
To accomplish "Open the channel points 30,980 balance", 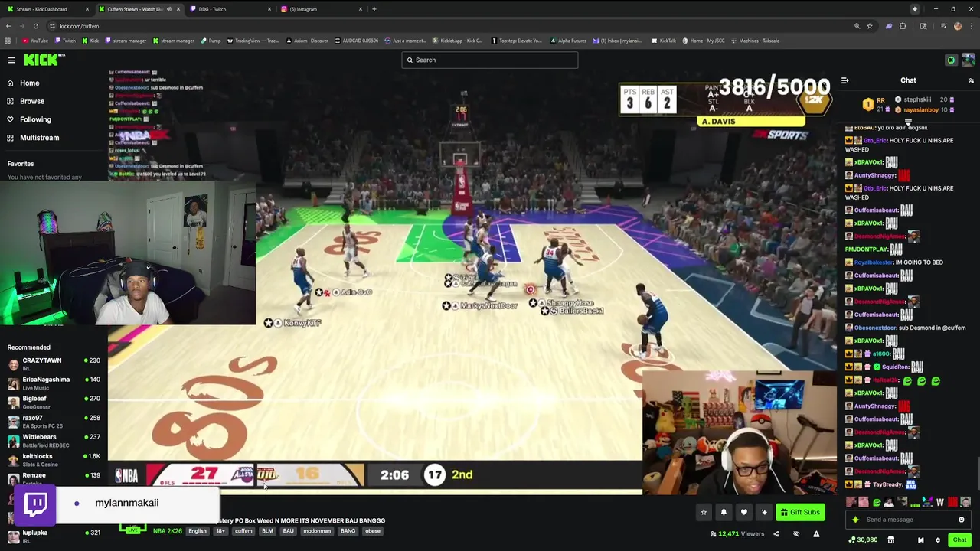I will (863, 540).
